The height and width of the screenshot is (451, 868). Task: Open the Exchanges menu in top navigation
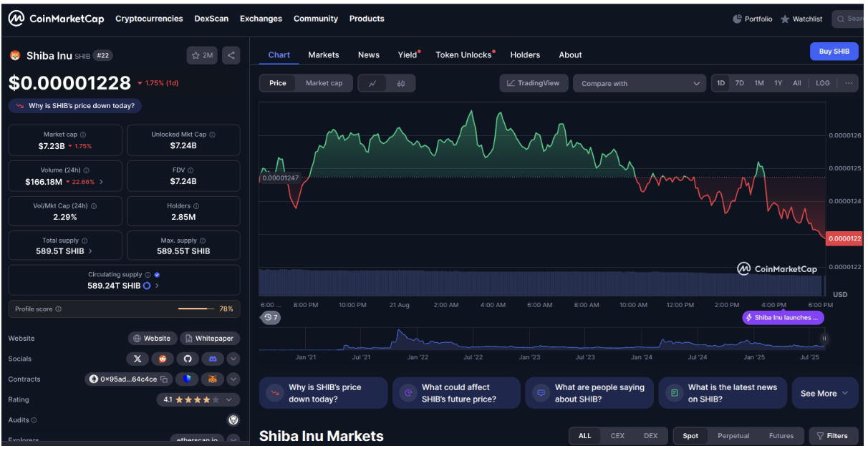(x=261, y=19)
